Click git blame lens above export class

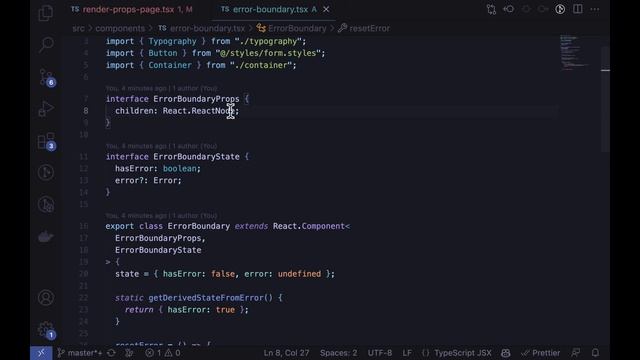[x=162, y=216]
